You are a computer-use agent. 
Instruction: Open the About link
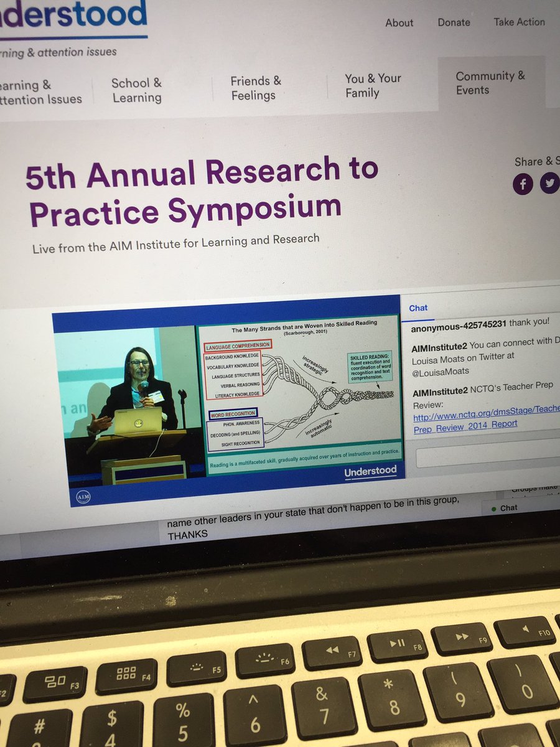[x=399, y=22]
